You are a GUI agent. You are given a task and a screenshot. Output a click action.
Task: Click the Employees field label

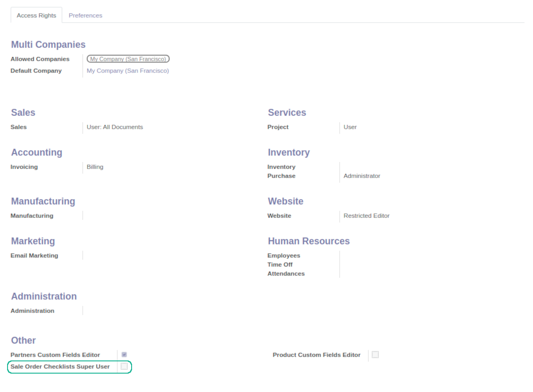click(x=283, y=255)
